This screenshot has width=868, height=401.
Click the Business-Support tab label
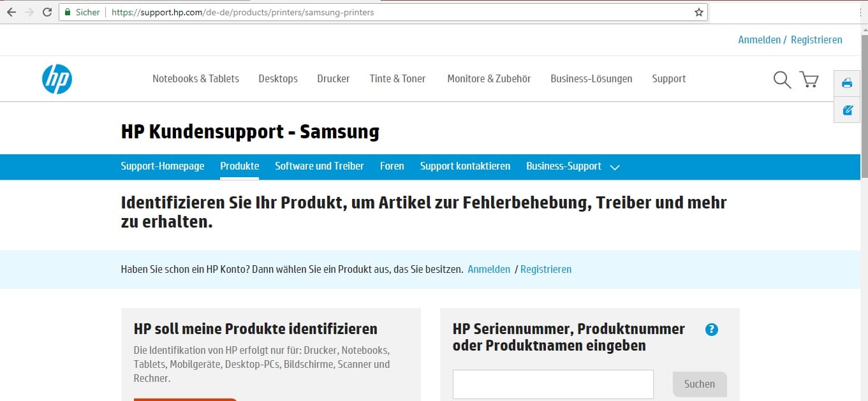564,166
